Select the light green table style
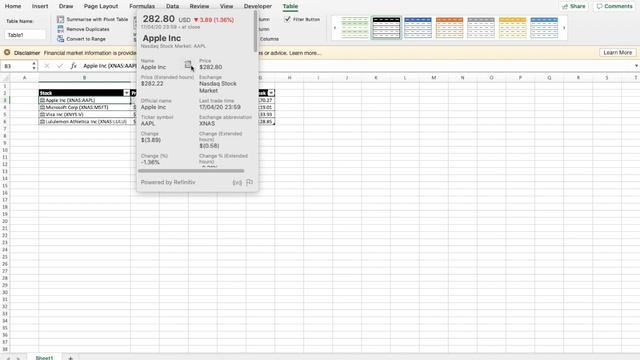The width and height of the screenshot is (640, 360). pos(354,28)
